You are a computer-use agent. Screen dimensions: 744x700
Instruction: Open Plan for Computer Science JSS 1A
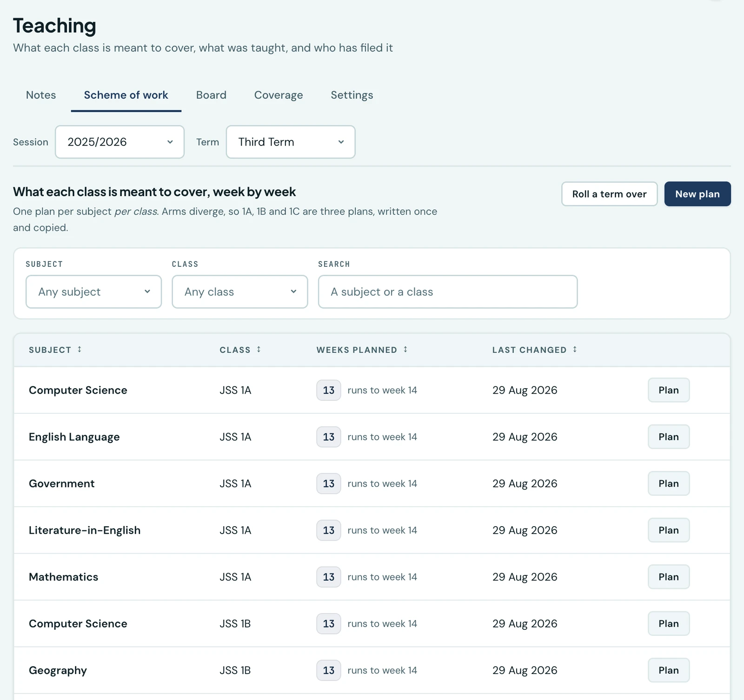pyautogui.click(x=669, y=390)
